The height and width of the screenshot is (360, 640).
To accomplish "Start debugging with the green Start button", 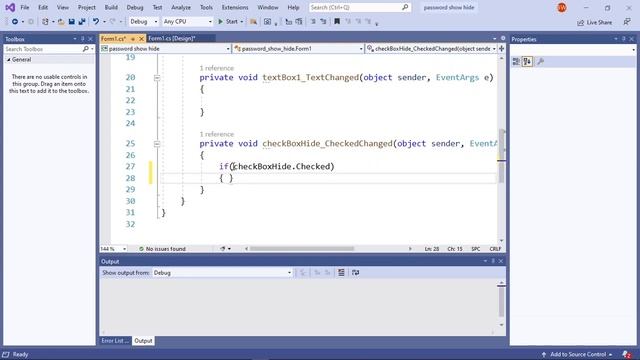I will 228,22.
